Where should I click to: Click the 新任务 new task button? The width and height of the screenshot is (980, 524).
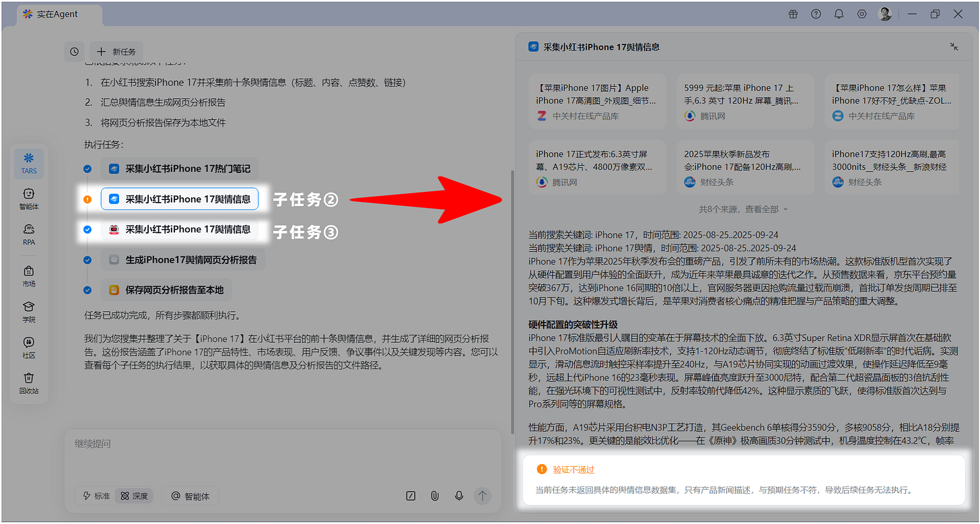pos(116,51)
